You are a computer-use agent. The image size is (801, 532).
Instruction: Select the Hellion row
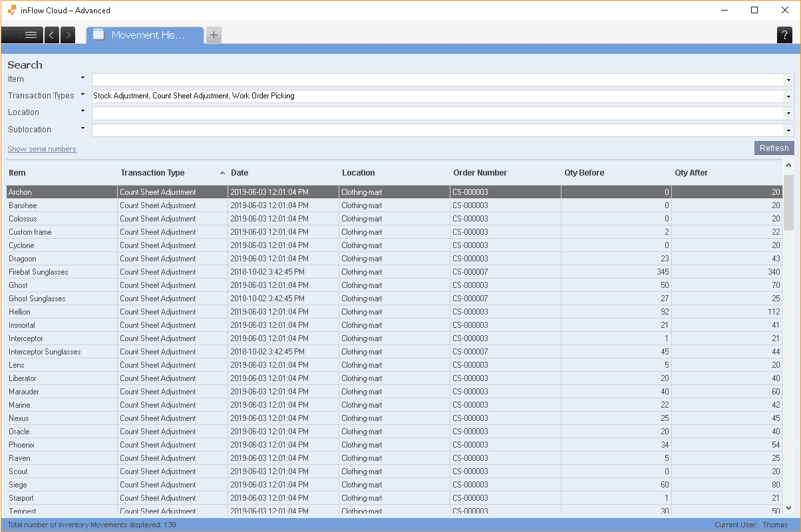[x=395, y=312]
